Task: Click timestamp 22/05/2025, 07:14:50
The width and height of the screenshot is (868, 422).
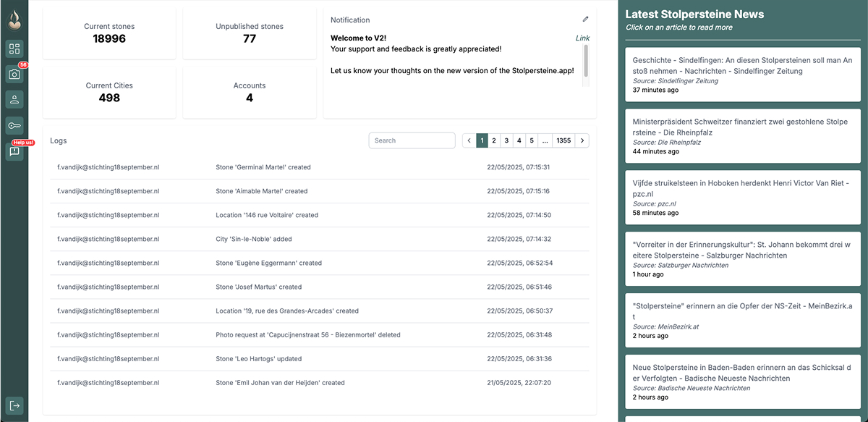Action: 519,215
